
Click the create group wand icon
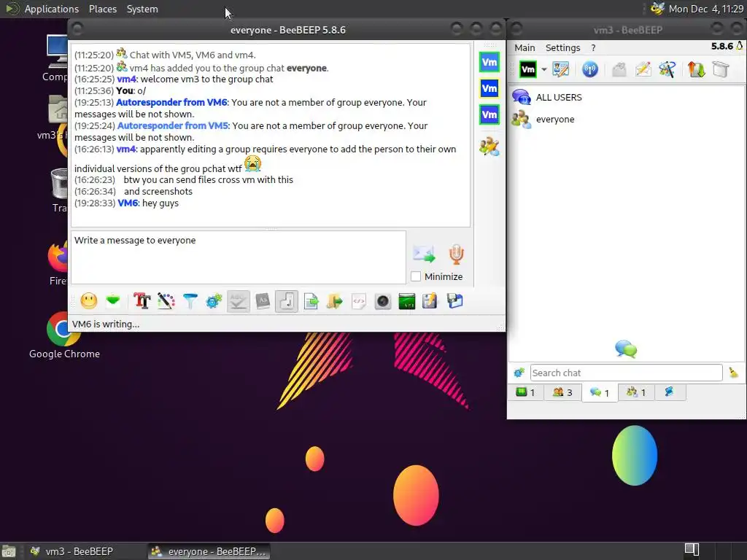click(x=667, y=69)
